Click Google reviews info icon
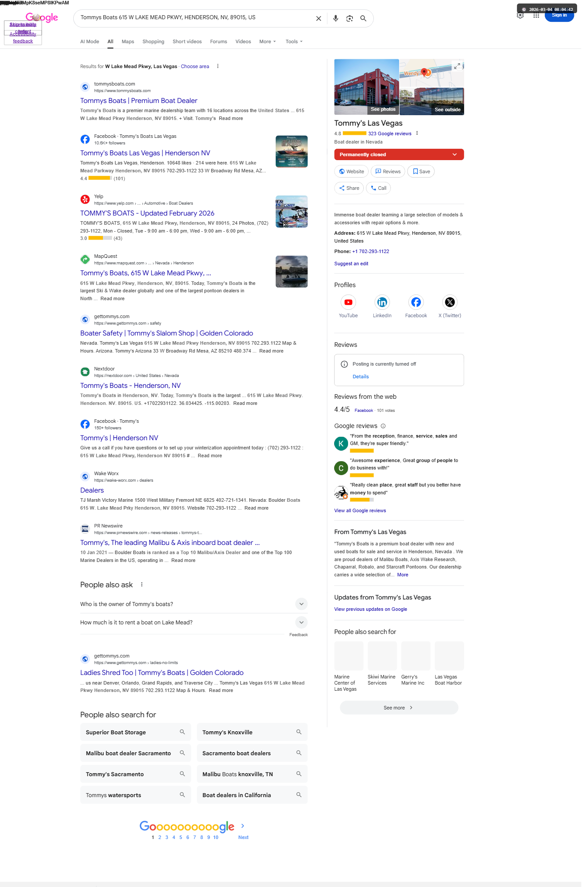Screen dimensions: 588x887 [x=383, y=426]
